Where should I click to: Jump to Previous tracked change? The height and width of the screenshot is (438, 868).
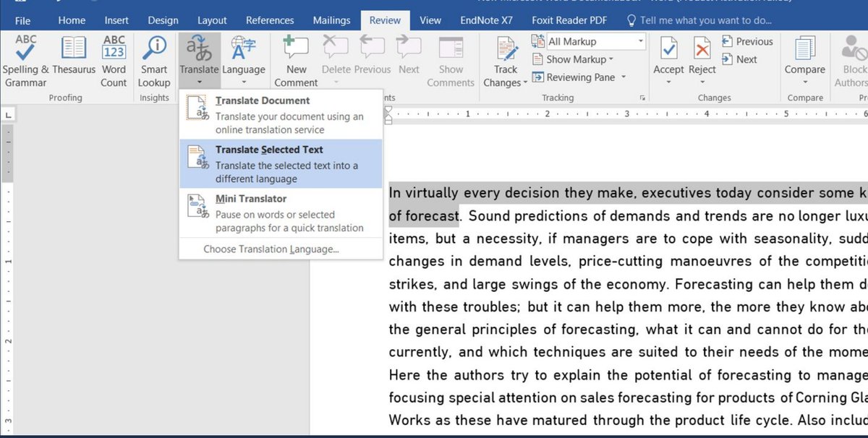747,42
